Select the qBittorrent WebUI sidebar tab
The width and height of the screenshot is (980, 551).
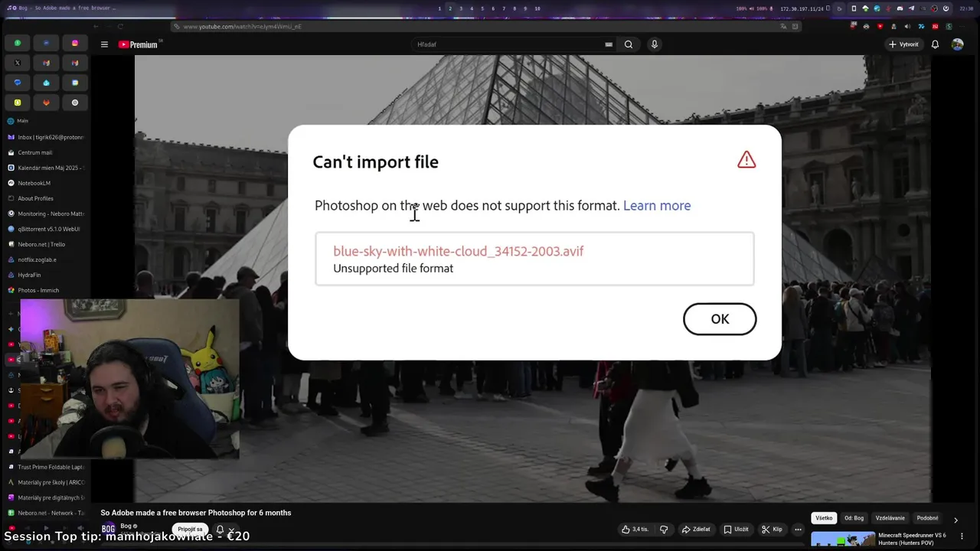[46, 229]
